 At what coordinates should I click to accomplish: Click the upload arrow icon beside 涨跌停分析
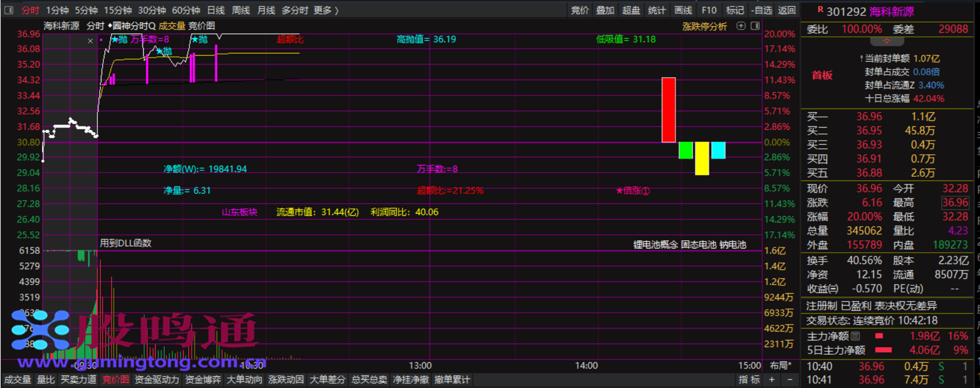741,26
